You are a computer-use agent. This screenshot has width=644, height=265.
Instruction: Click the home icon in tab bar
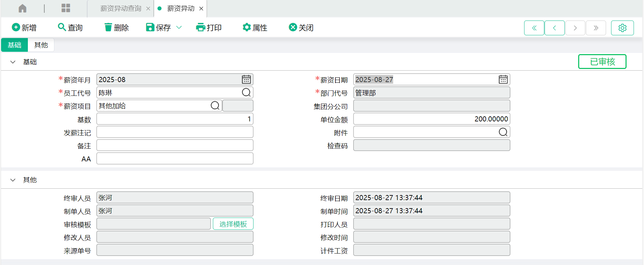point(22,8)
